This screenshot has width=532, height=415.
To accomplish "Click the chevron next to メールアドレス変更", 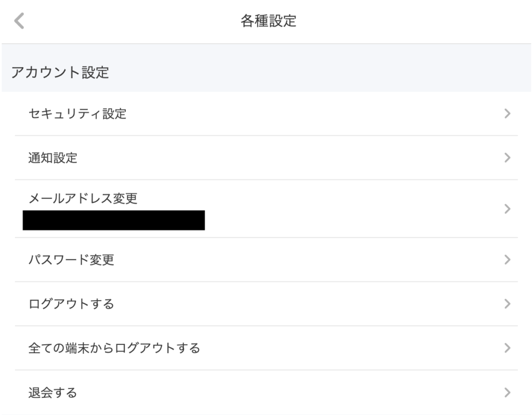I will coord(508,209).
